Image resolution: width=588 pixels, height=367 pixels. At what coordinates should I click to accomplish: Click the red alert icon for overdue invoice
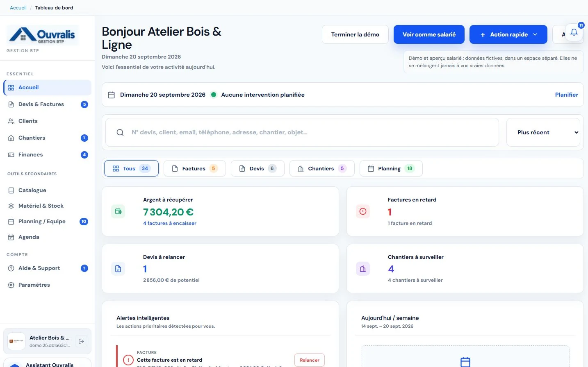click(x=128, y=360)
